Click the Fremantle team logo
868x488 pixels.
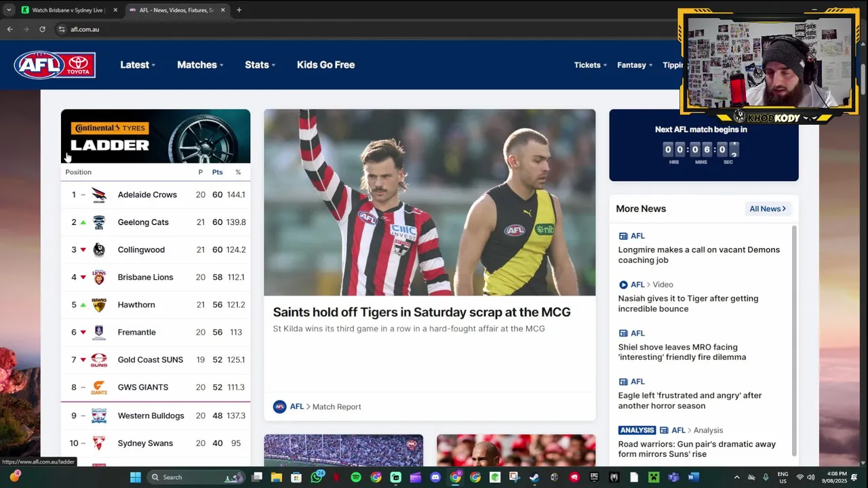(99, 332)
